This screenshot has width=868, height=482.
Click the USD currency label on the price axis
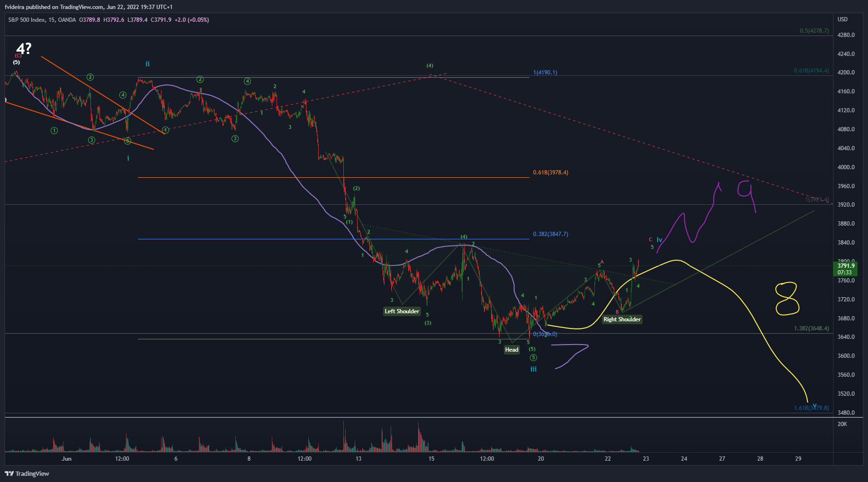coord(842,19)
